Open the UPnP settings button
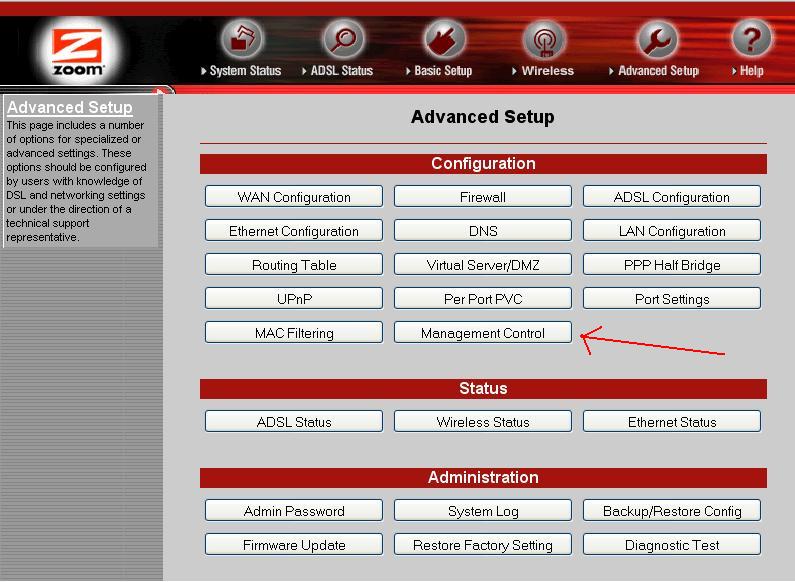 294,299
